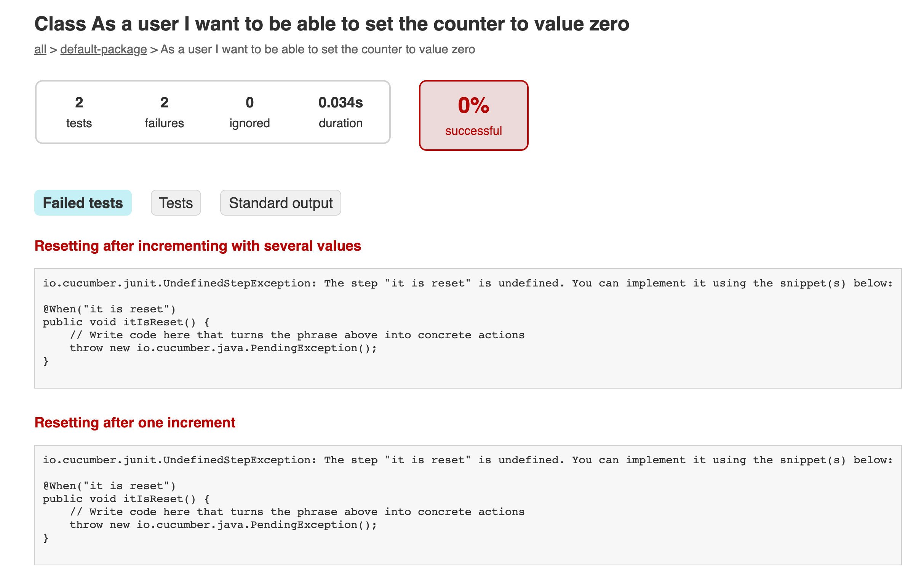Go to the default-package breadcrumb link
Viewport: 924px width, 576px height.
click(104, 50)
